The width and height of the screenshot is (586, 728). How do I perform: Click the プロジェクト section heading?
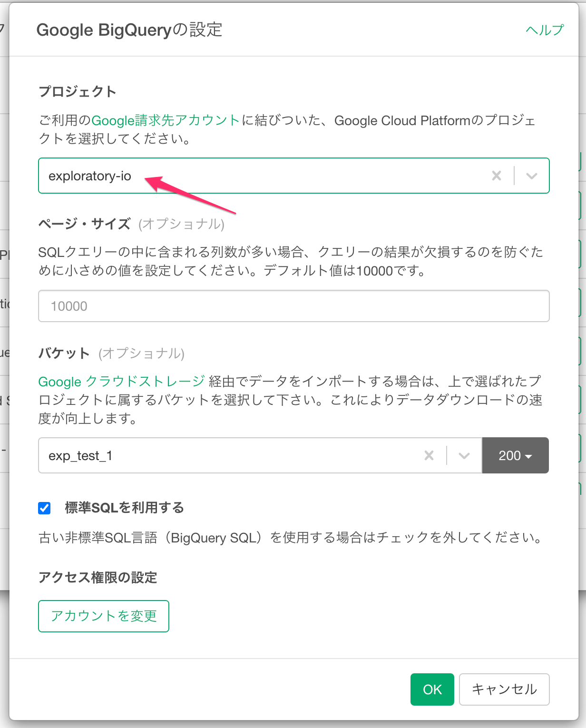click(78, 91)
